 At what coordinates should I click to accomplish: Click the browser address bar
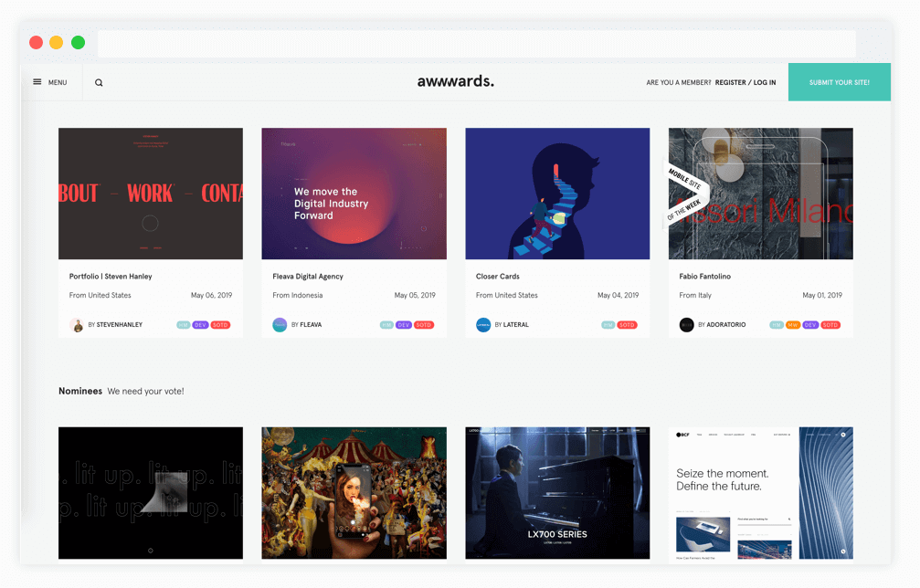(476, 44)
